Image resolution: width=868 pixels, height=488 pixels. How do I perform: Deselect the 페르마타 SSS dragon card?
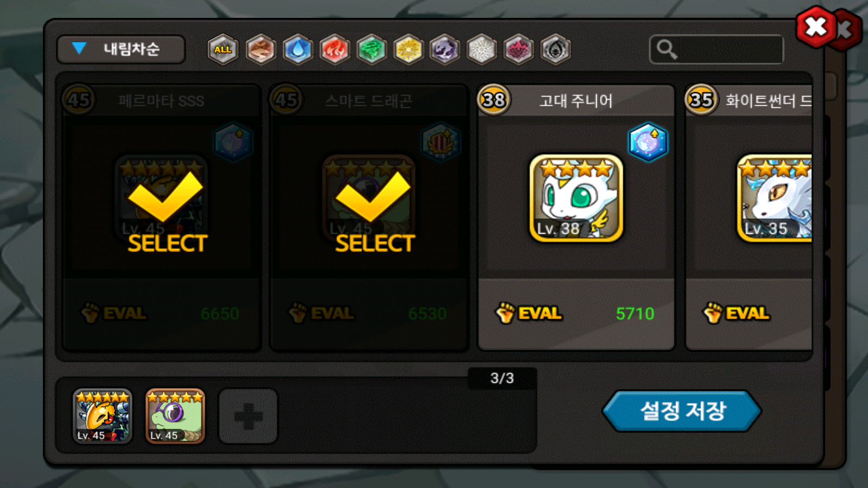161,217
